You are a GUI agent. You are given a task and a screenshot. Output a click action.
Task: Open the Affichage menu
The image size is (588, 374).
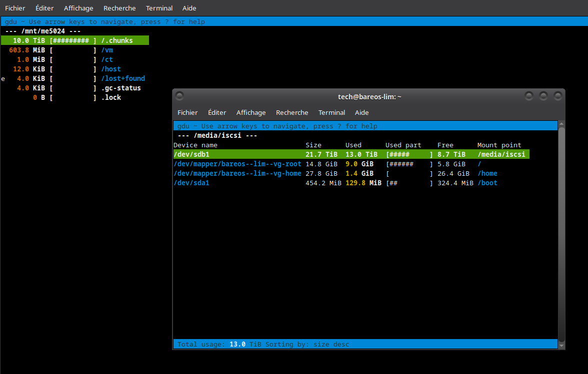coord(251,112)
